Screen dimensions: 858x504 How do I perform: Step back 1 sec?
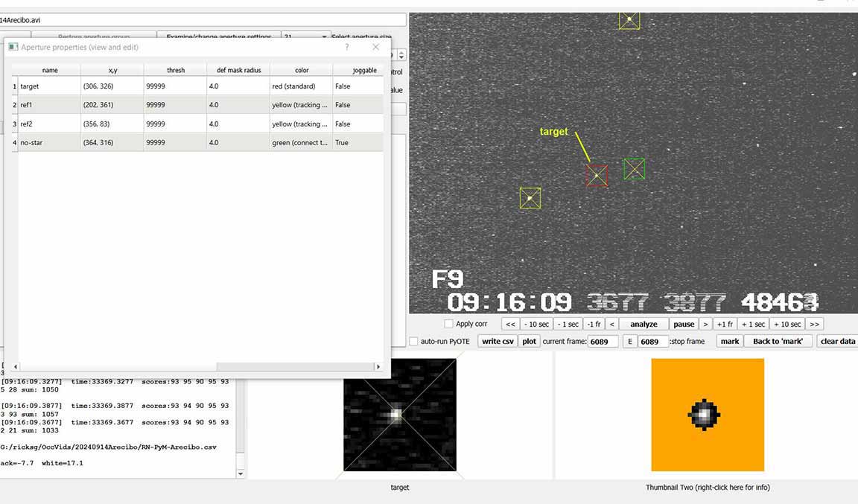click(568, 324)
